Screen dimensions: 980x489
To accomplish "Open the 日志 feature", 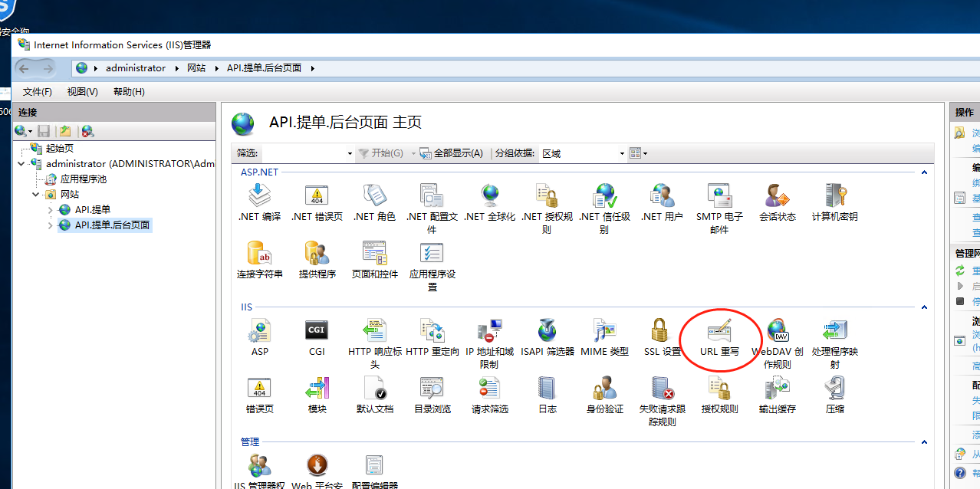I will (547, 395).
